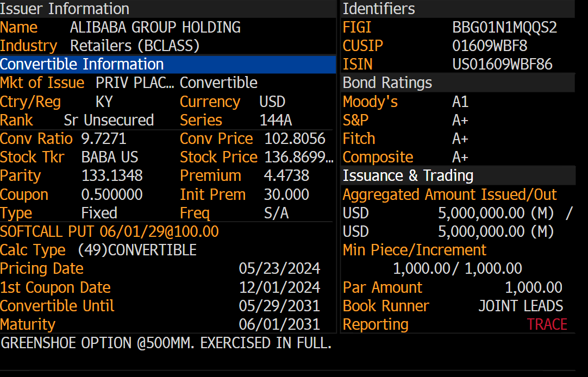
Task: Click the Conv Ratio field label
Action: tap(36, 139)
